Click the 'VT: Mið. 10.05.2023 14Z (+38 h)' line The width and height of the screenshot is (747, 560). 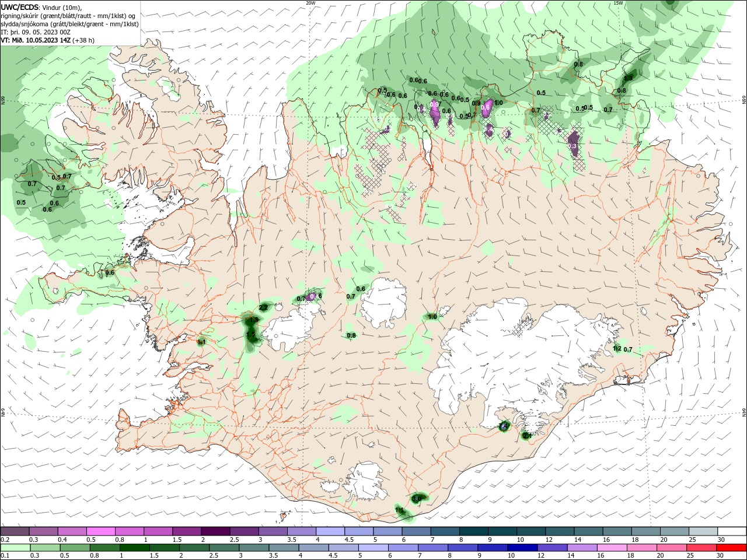pyautogui.click(x=47, y=40)
